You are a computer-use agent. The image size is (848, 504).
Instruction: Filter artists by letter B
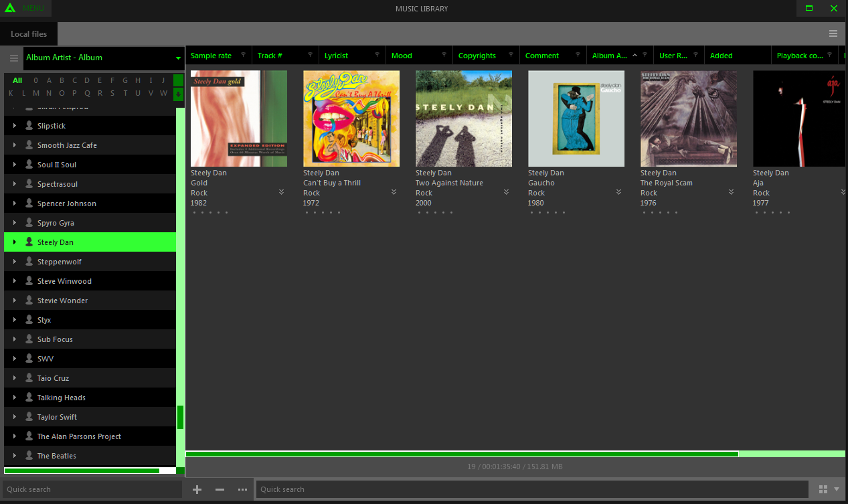coord(62,80)
